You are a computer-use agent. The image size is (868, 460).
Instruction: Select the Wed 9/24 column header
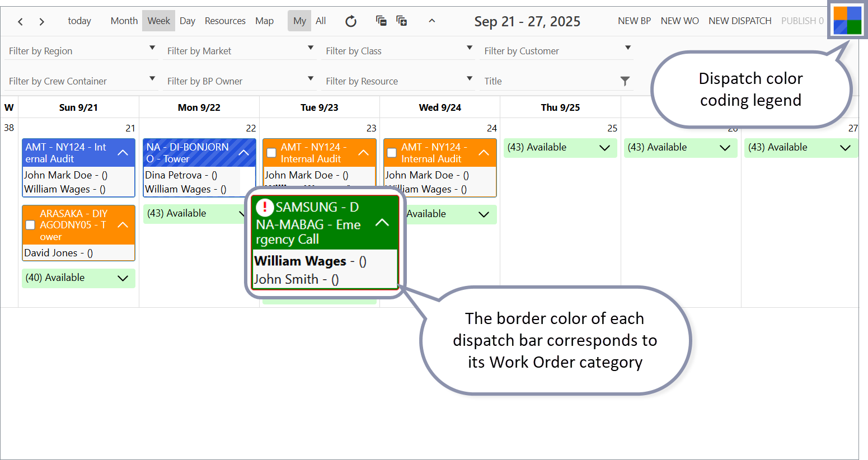[x=440, y=107]
